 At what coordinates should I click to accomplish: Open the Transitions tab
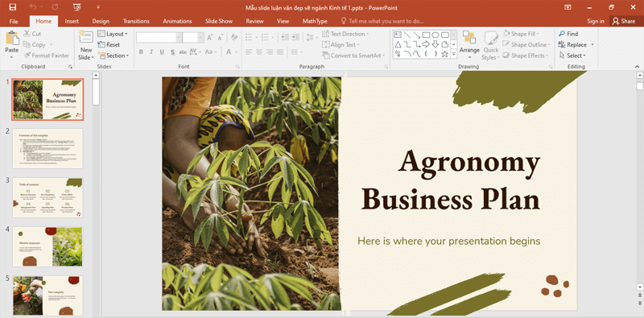coord(136,21)
